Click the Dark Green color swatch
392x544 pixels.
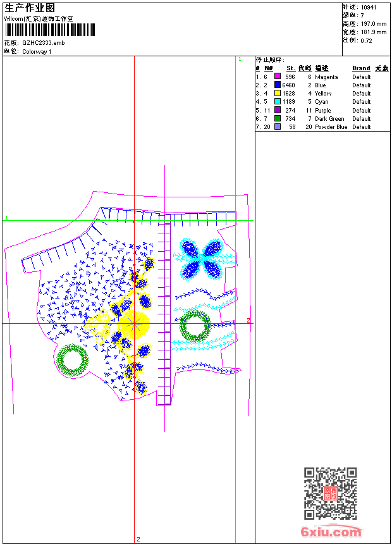(278, 118)
